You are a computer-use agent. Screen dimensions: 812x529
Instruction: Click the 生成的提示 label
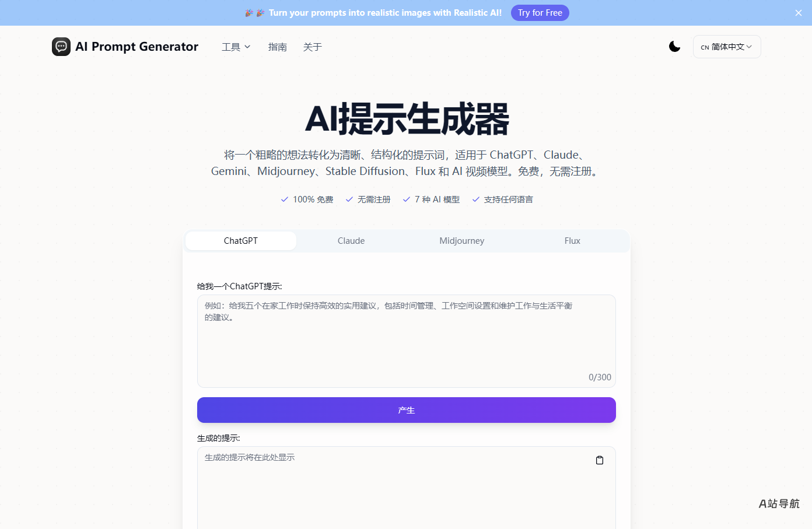(219, 438)
